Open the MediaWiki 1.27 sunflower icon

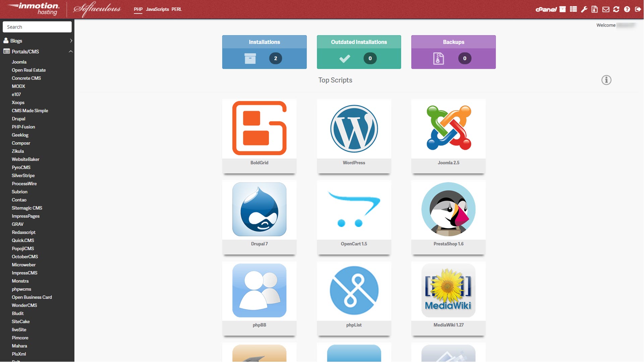448,290
